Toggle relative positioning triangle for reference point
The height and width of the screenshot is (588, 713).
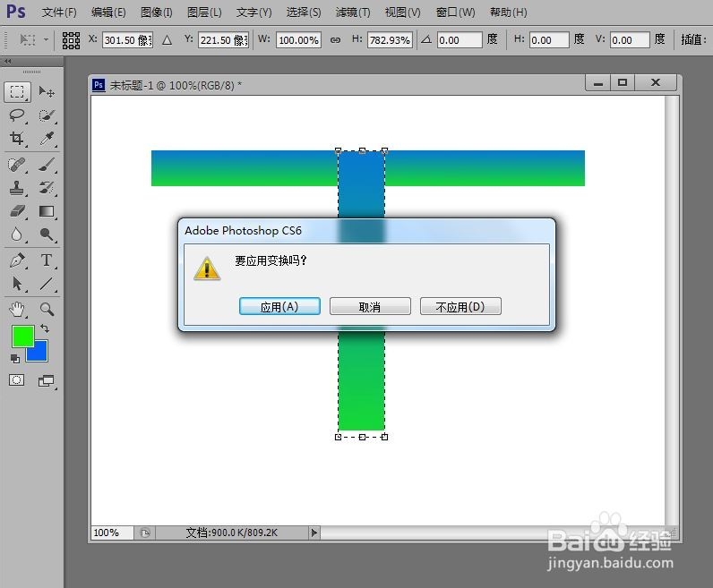(167, 40)
